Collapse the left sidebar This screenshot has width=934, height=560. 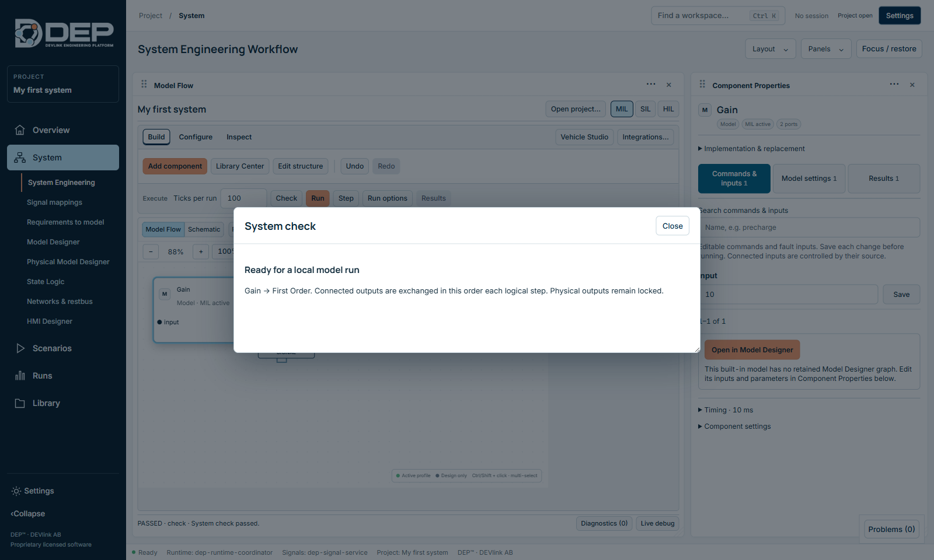point(28,514)
